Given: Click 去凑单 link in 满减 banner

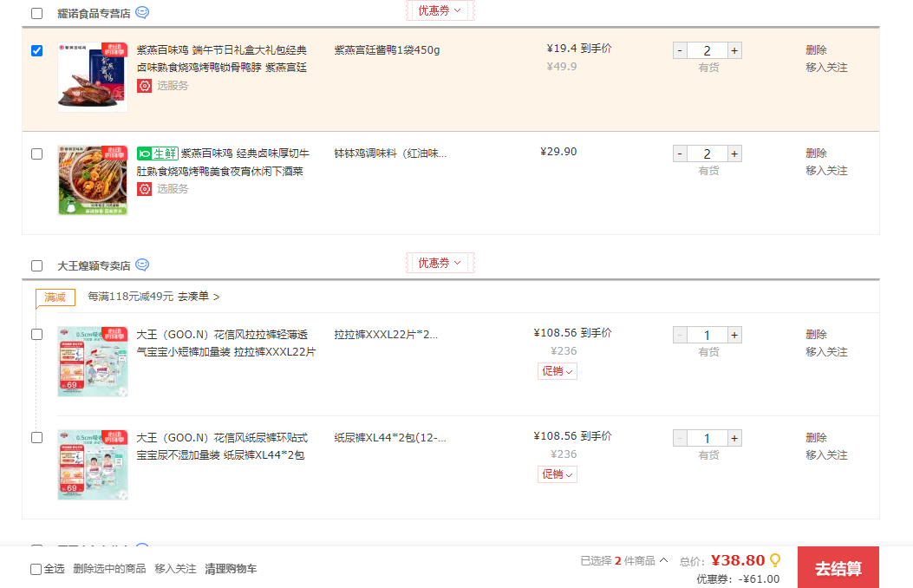Looking at the screenshot, I should (199, 297).
